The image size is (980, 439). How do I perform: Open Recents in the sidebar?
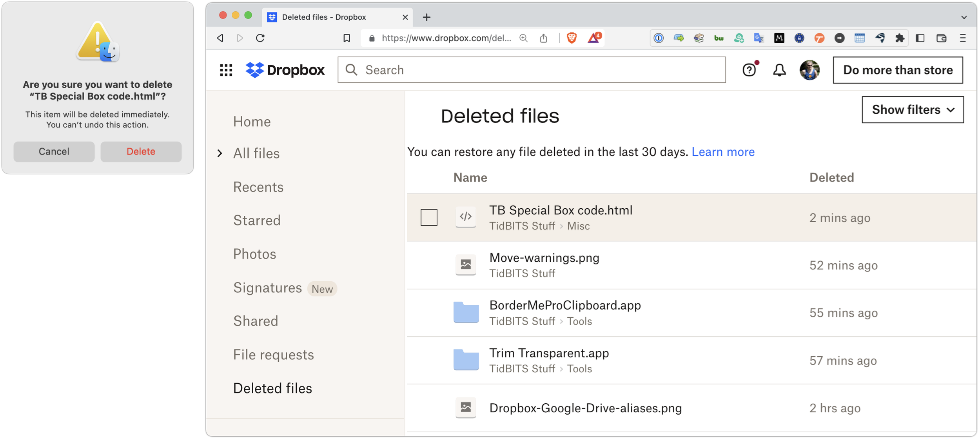[258, 187]
